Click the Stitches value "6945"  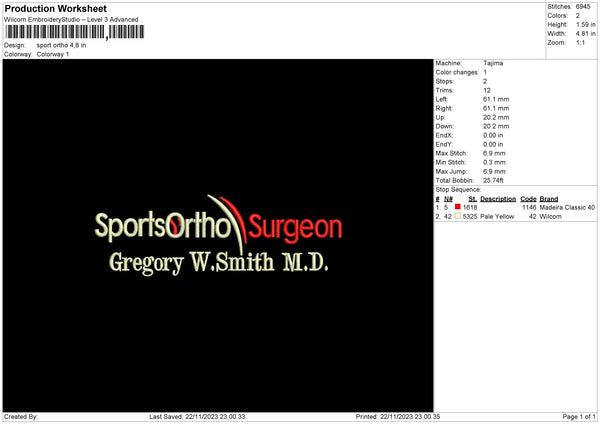(x=583, y=7)
